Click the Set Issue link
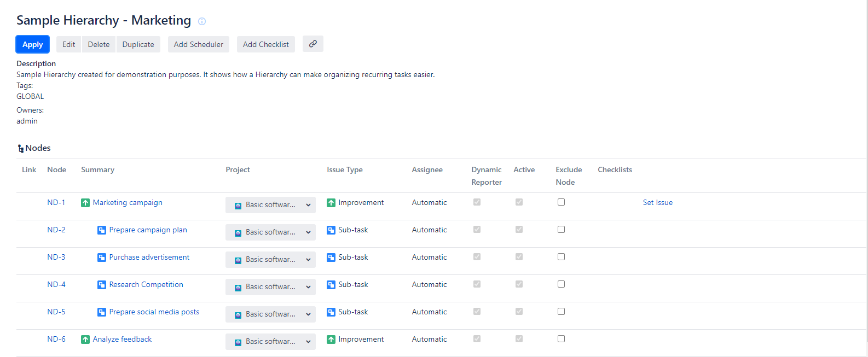The width and height of the screenshot is (868, 357). click(657, 202)
